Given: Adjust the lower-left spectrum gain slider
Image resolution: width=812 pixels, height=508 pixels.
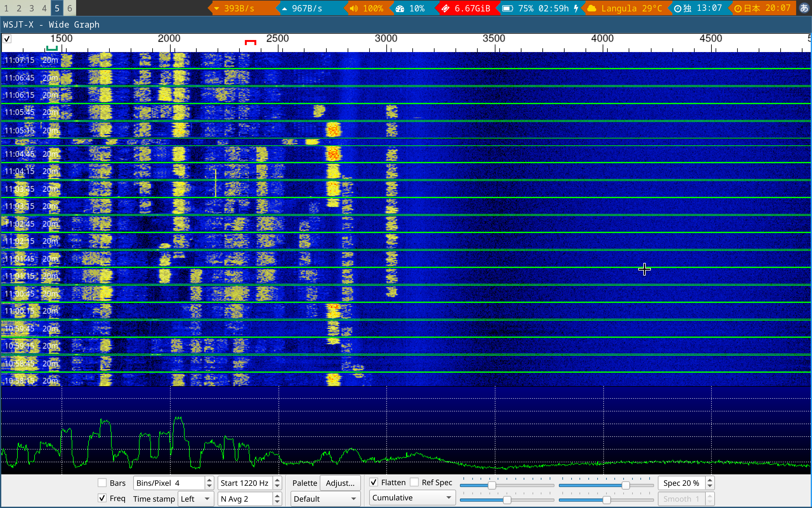Looking at the screenshot, I should pos(507,500).
